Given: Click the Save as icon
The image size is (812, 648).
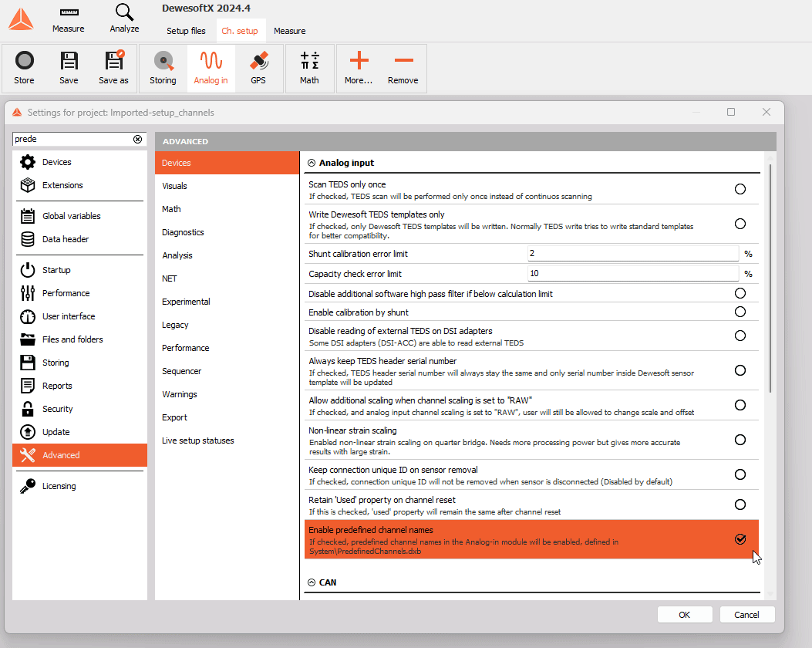Looking at the screenshot, I should (x=114, y=60).
